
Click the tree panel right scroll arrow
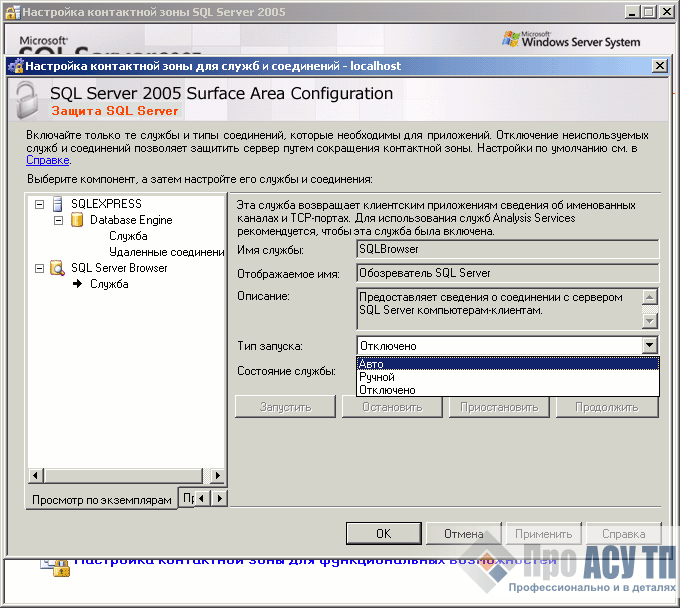click(x=217, y=475)
